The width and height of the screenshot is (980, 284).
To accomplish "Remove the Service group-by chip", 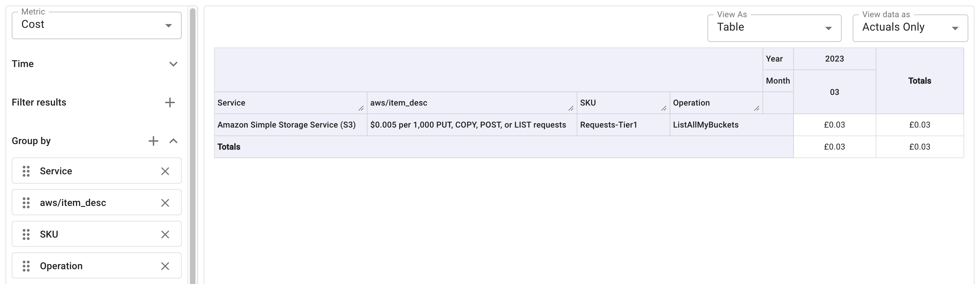I will coord(165,171).
